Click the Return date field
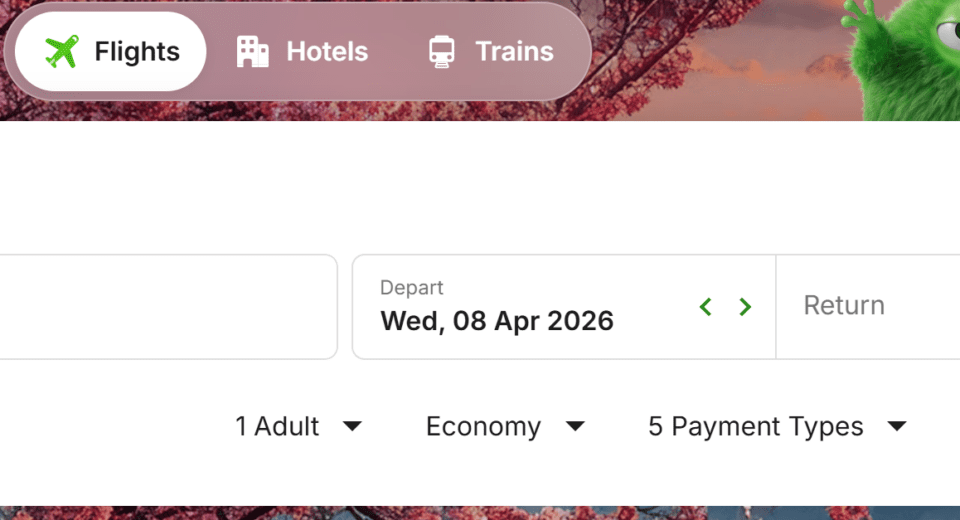The height and width of the screenshot is (520, 960). click(845, 305)
